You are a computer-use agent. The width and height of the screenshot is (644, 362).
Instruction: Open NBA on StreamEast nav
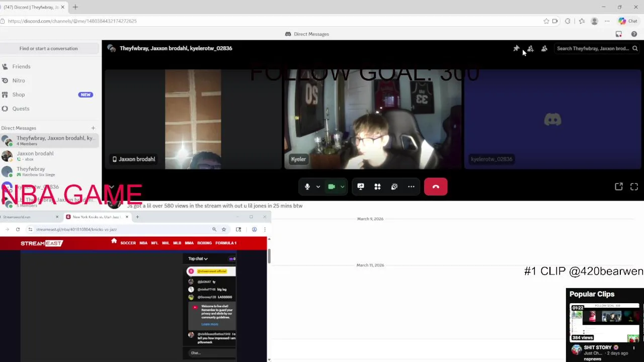pyautogui.click(x=143, y=243)
